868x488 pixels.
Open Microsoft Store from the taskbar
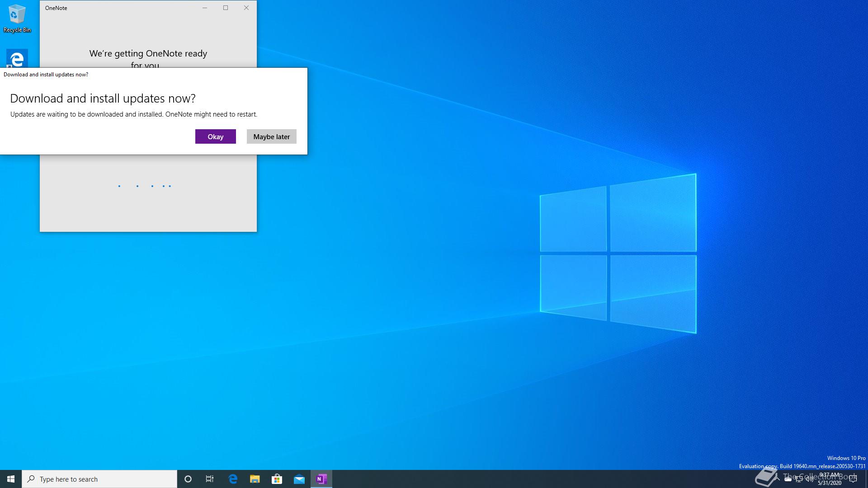pos(277,479)
